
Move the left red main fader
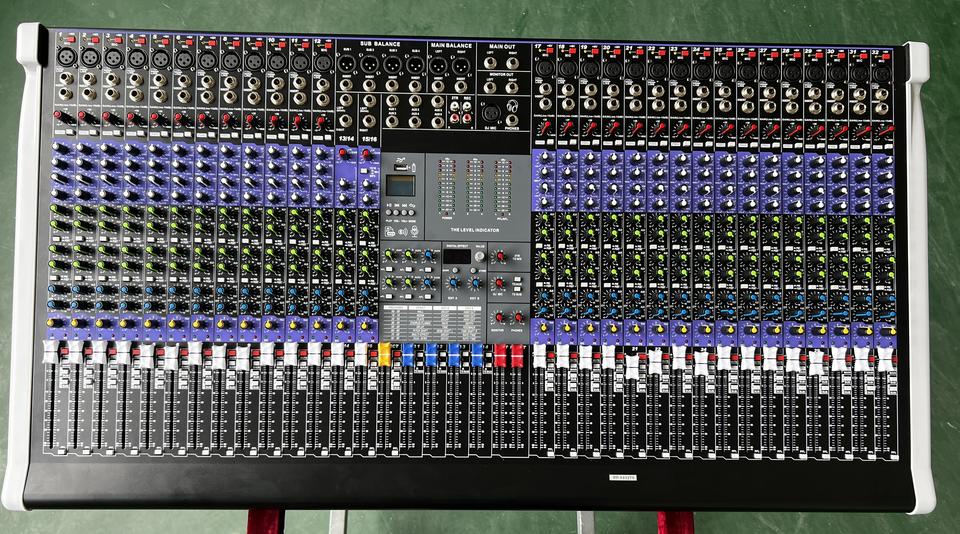500,356
